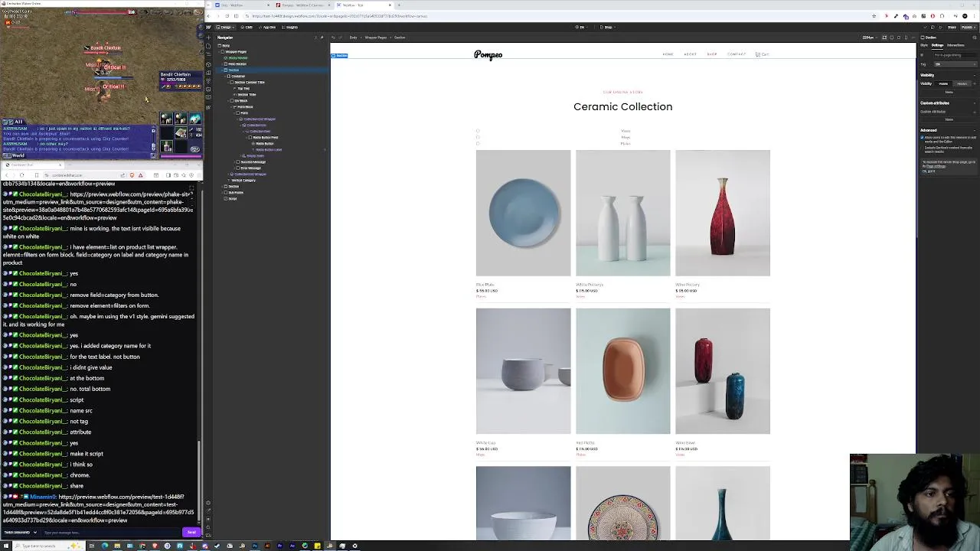
Task: Open the Page settings link
Action: click(934, 166)
